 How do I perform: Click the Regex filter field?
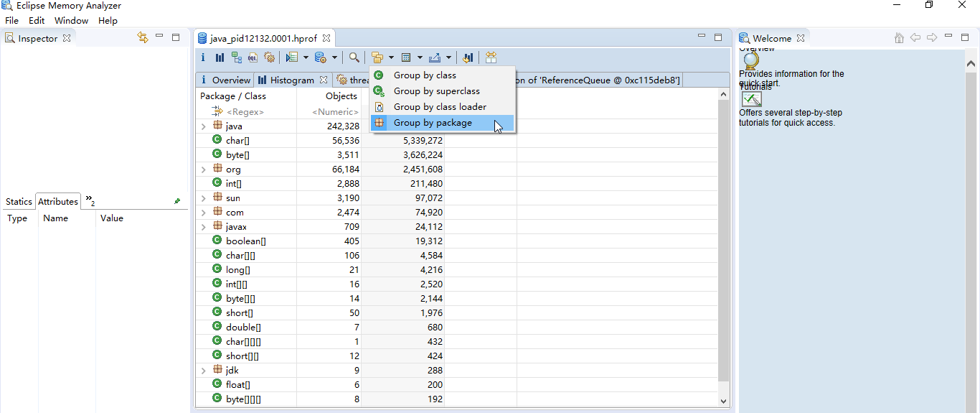click(246, 111)
